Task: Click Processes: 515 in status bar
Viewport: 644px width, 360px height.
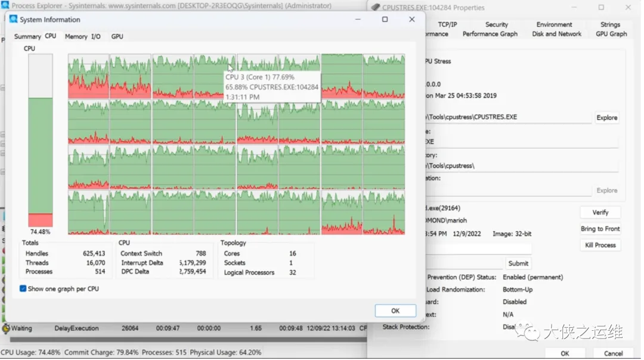Action: pos(165,353)
